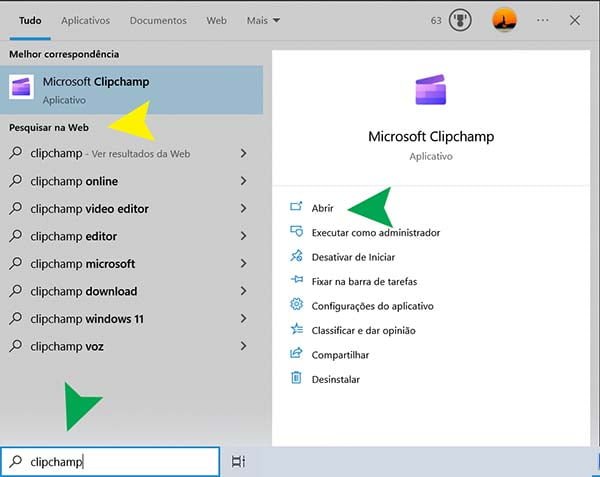The height and width of the screenshot is (477, 600).
Task: Click clipchamp editor suggestion text
Action: [x=73, y=236]
